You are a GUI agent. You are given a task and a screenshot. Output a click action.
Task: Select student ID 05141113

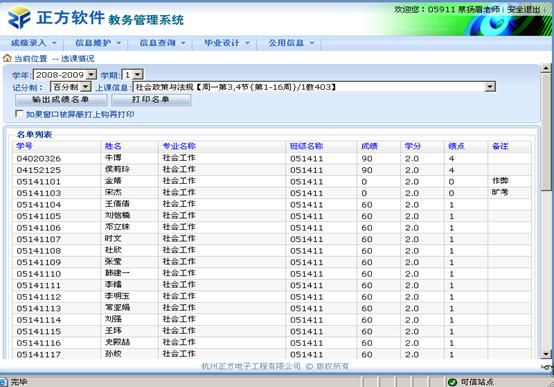click(x=39, y=309)
